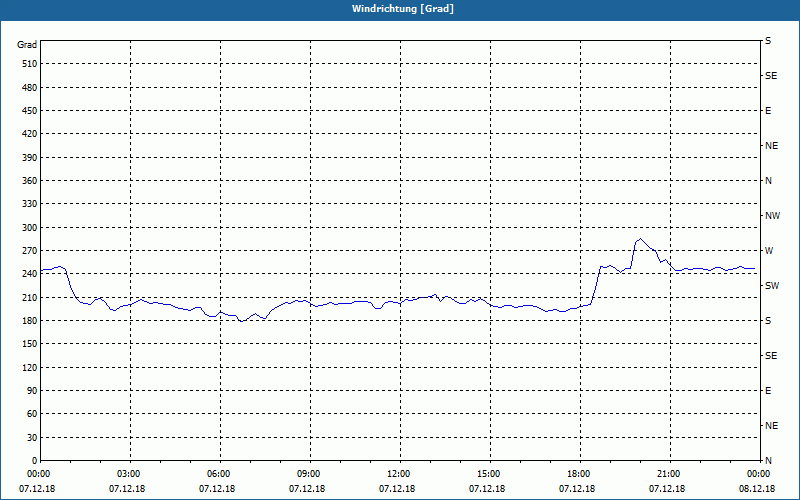The height and width of the screenshot is (500, 800).
Task: Select the 07.12.18 date under 09:00
Action: [307, 489]
